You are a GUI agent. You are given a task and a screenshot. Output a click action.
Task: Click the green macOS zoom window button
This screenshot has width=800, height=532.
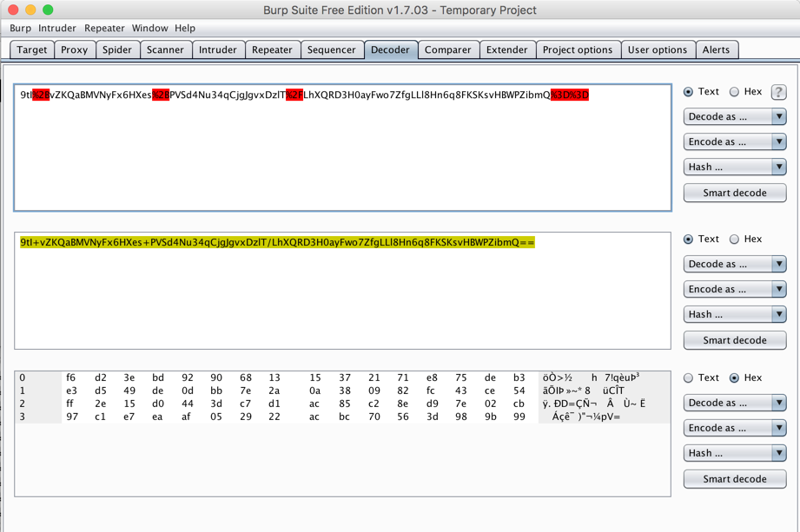(48, 10)
